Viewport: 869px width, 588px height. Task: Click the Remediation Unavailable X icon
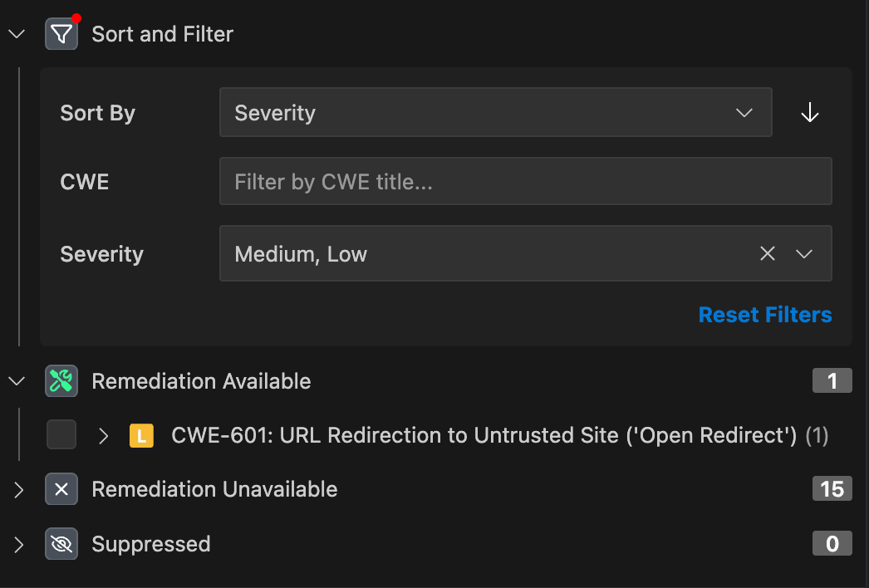point(61,489)
